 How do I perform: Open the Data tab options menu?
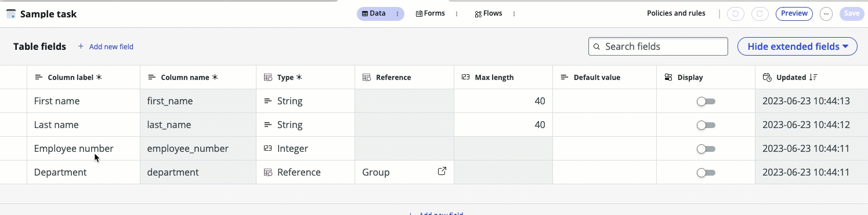point(397,14)
